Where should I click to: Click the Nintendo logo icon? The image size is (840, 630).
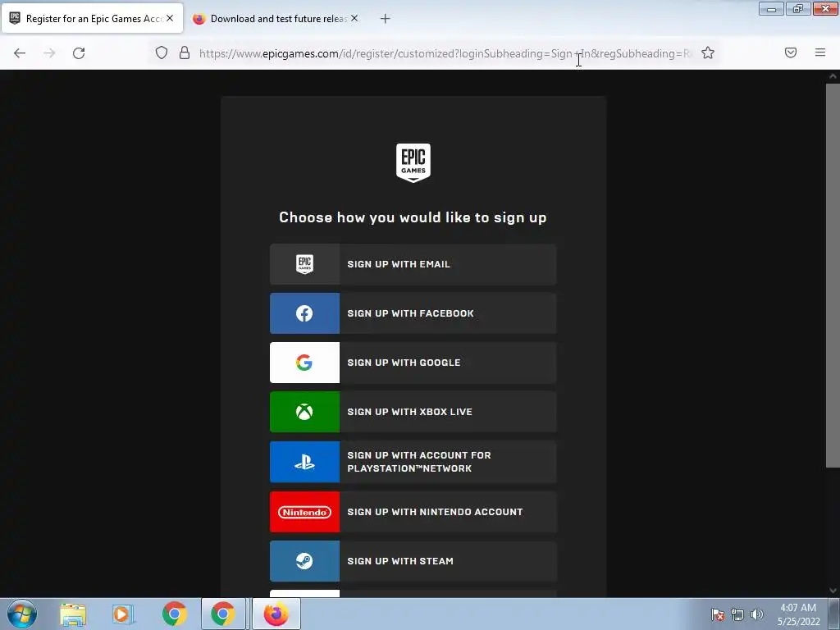coord(304,512)
